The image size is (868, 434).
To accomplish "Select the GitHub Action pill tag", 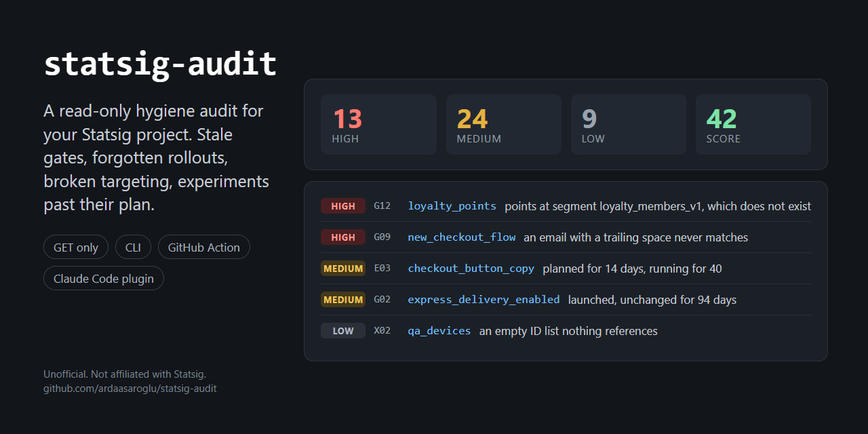I will click(204, 248).
